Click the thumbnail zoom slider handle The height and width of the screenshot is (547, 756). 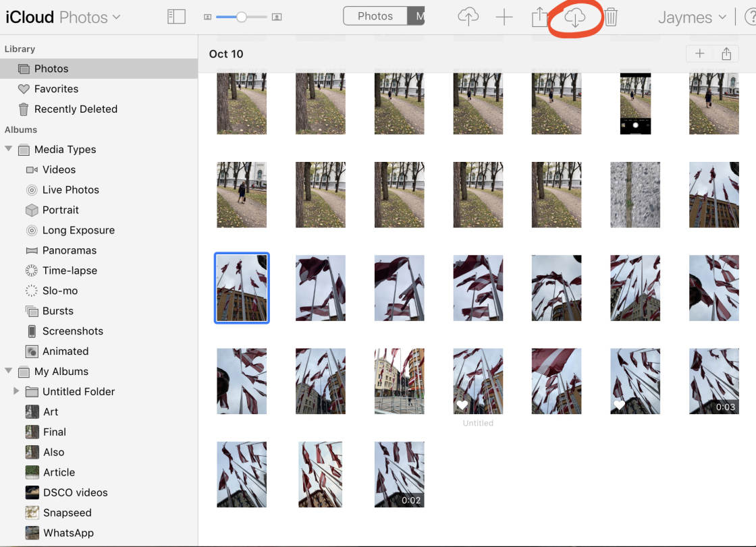(241, 17)
